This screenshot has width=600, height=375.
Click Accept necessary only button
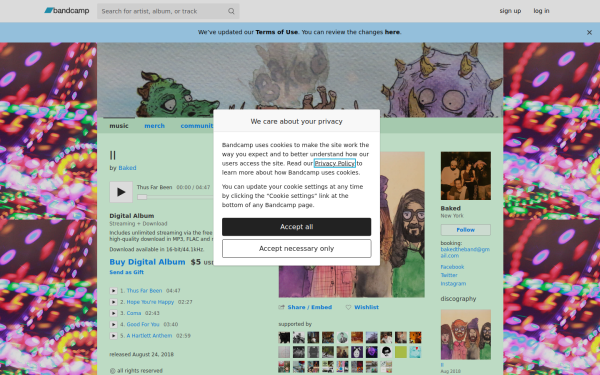(297, 249)
